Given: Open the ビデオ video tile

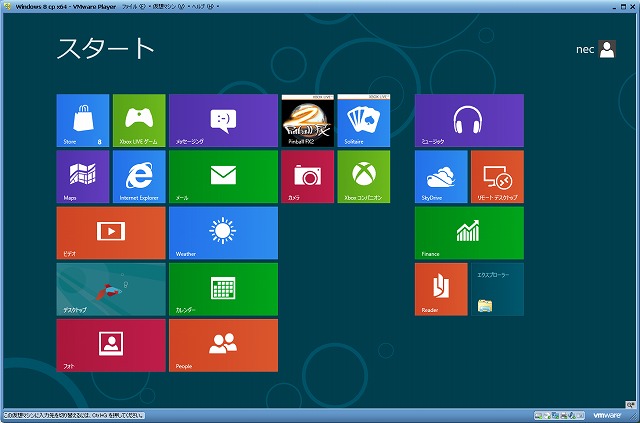Looking at the screenshot, I should click(111, 233).
